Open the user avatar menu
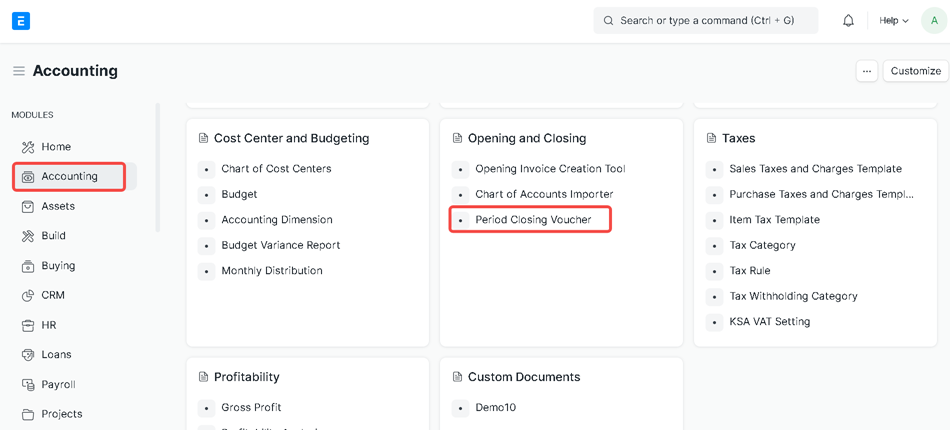Image resolution: width=950 pixels, height=430 pixels. pos(934,21)
